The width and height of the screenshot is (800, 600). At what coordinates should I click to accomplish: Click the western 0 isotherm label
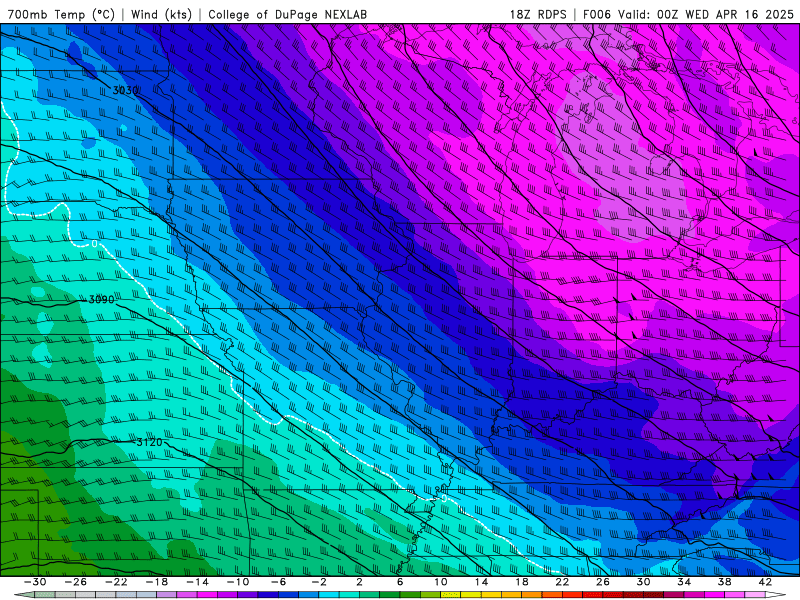[x=94, y=244]
